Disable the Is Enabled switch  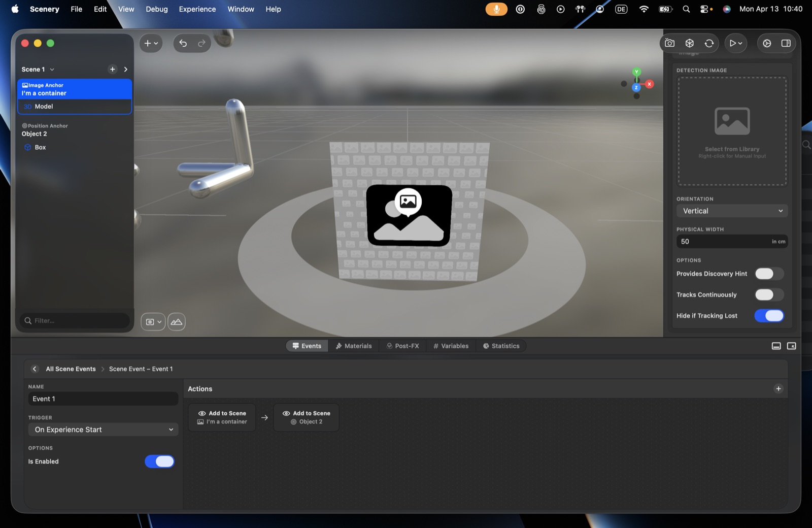(x=159, y=461)
